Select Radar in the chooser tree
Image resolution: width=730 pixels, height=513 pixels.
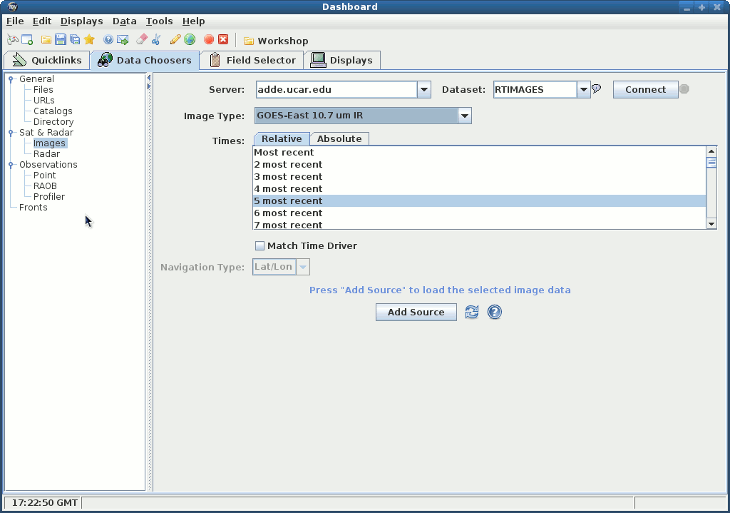(x=46, y=154)
